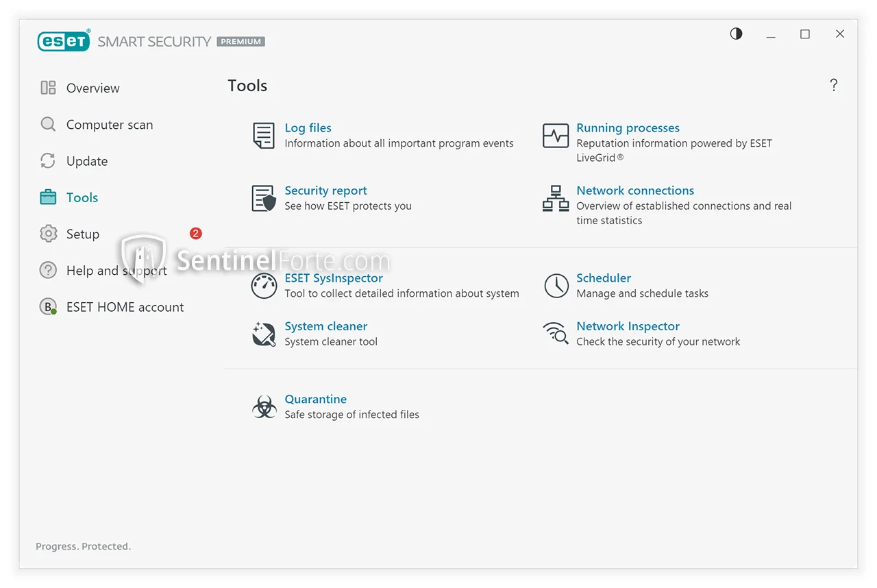
Task: Go to Computer scan in the sidebar
Action: 109,125
